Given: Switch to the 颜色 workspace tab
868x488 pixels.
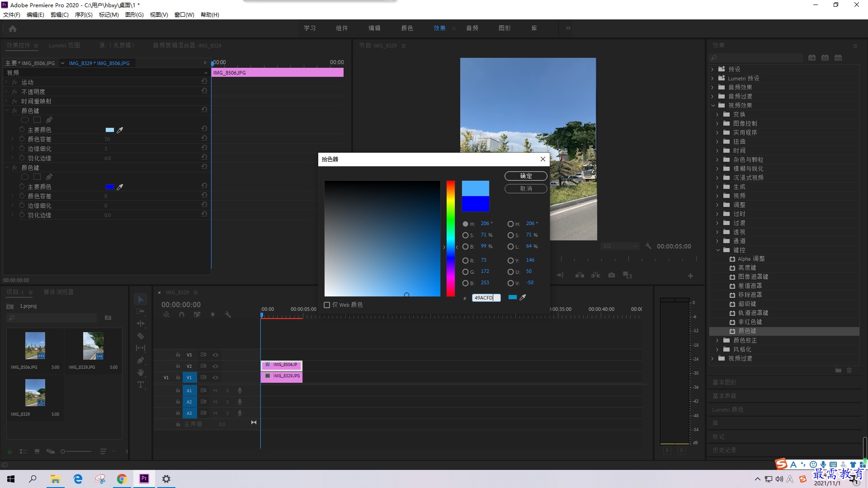Looking at the screenshot, I should pyautogui.click(x=407, y=28).
